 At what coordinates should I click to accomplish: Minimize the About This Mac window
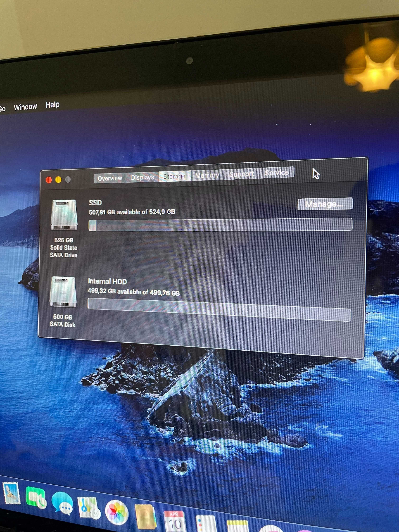pos(58,180)
